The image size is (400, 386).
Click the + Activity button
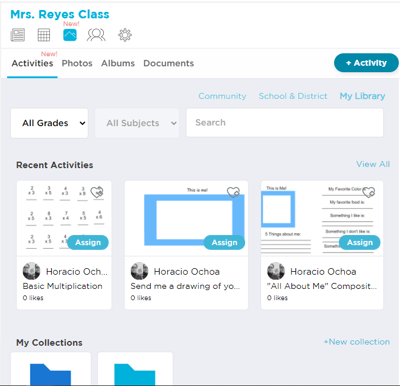point(366,63)
